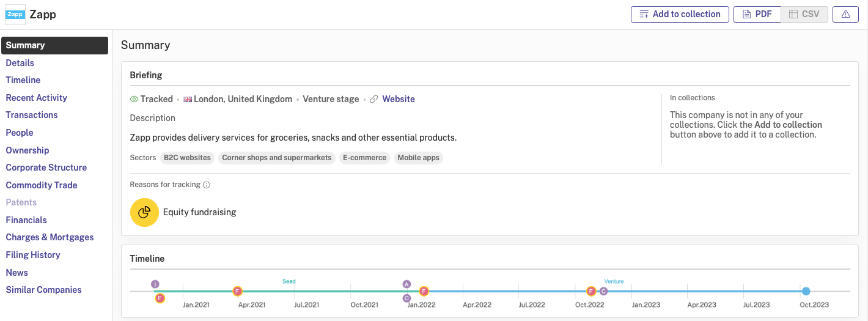Click the F marker at Jan.2022
The width and height of the screenshot is (868, 321).
[424, 291]
